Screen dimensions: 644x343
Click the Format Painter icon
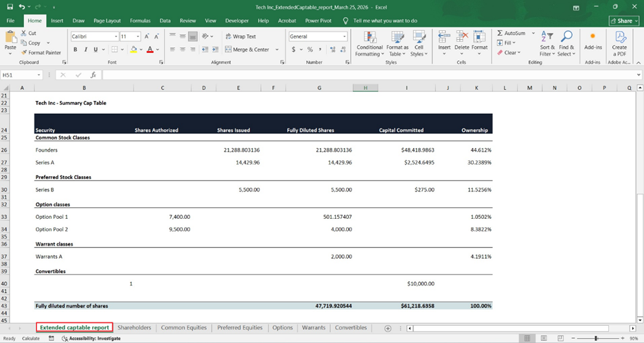pos(24,52)
